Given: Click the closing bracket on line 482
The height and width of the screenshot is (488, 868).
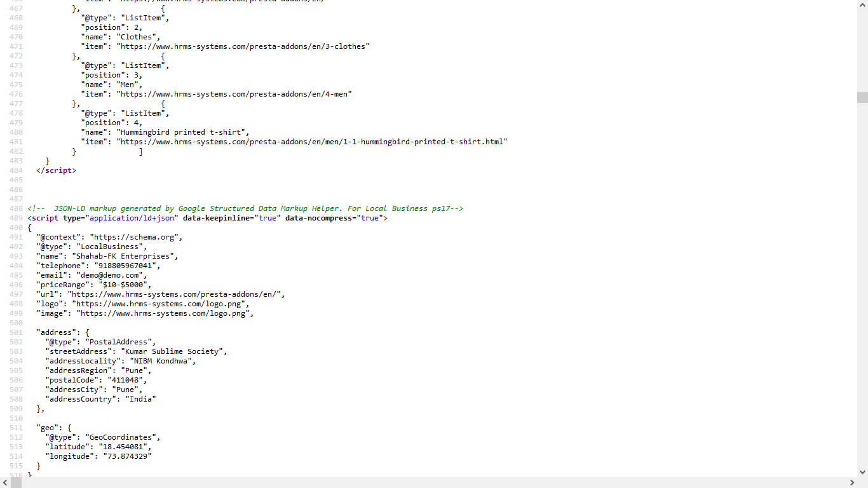Looking at the screenshot, I should point(140,151).
